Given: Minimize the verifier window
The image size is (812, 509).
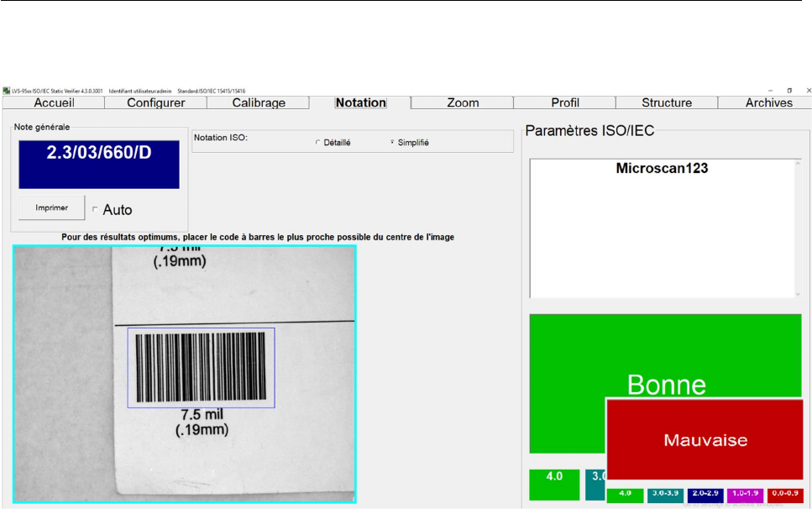Looking at the screenshot, I should 770,91.
